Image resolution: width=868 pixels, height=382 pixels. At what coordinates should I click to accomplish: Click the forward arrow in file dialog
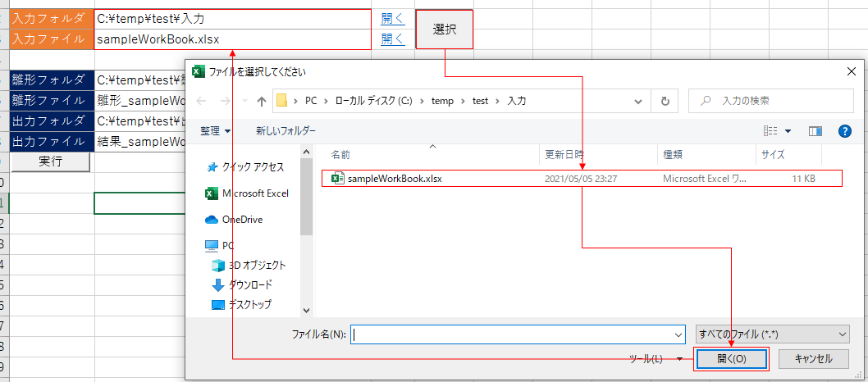click(x=226, y=101)
